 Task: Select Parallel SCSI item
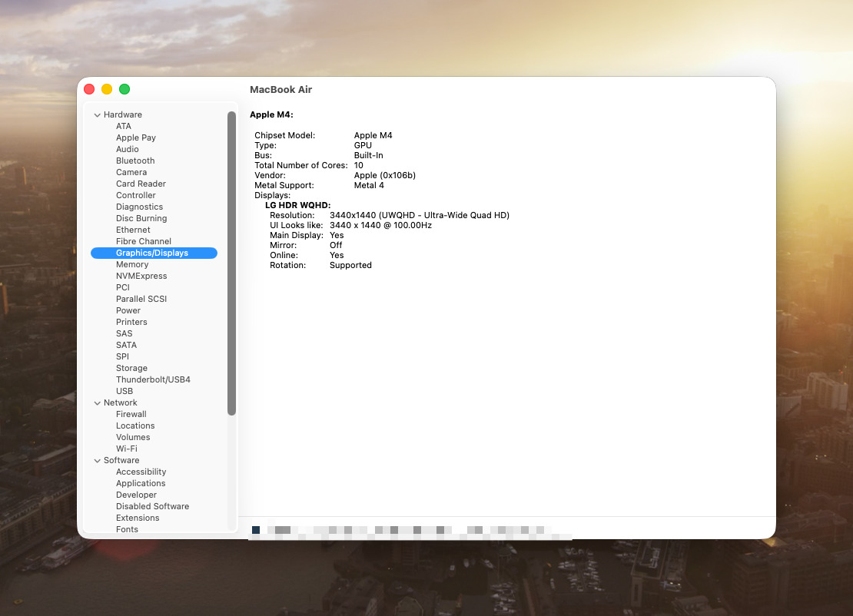[141, 299]
